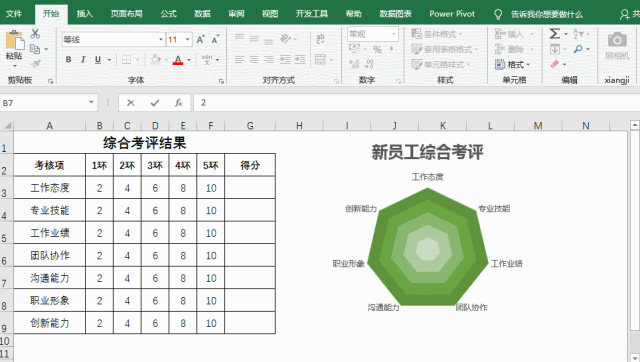
Task: Click the Insert cells button
Action: click(x=514, y=34)
